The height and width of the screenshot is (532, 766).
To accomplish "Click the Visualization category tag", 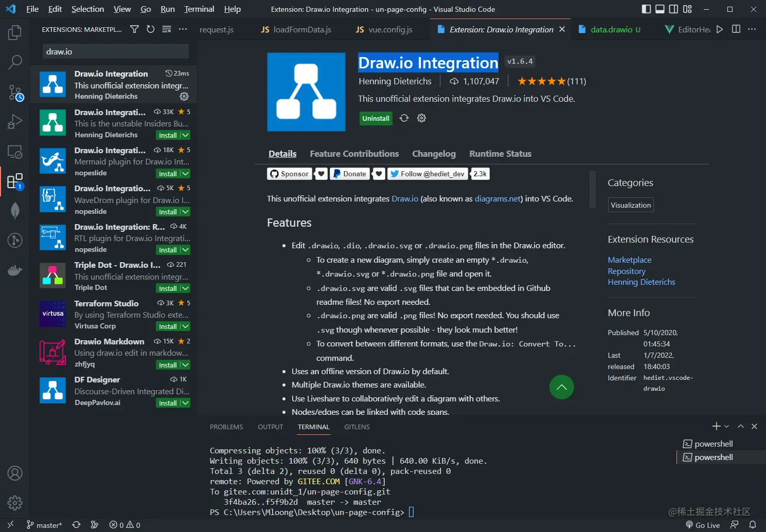I will [631, 205].
